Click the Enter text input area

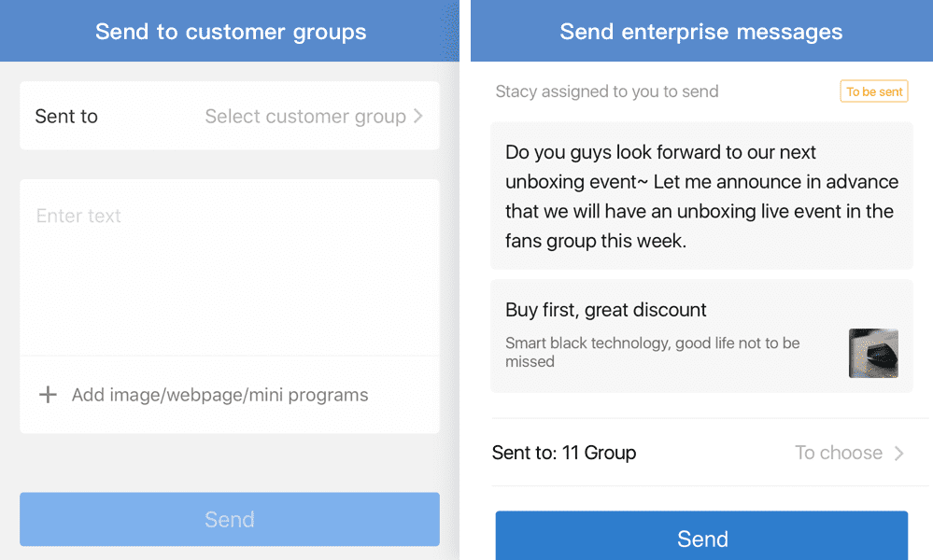[x=230, y=268]
